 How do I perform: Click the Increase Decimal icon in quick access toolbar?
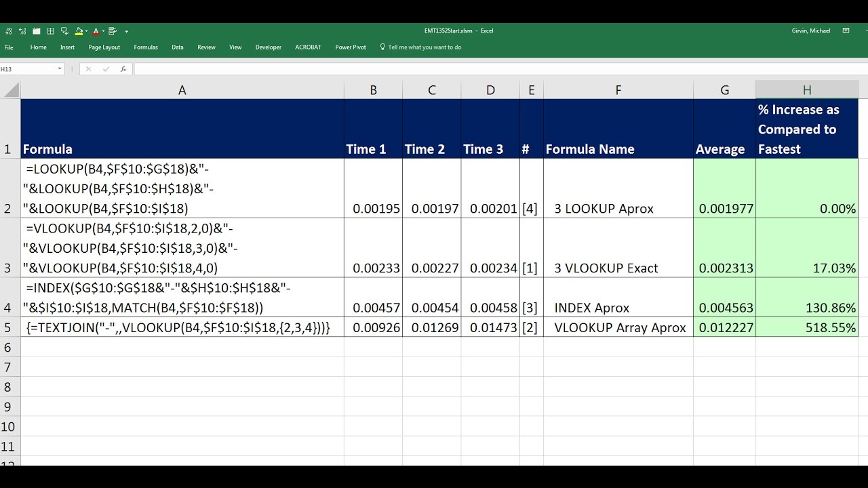pos(22,31)
